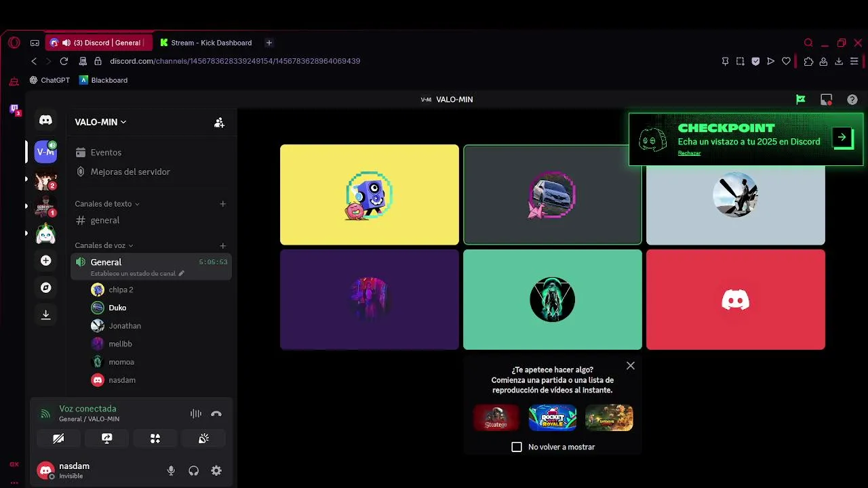Viewport: 868px width, 488px height.
Task: Select the red Discord logo tile
Action: [736, 300]
